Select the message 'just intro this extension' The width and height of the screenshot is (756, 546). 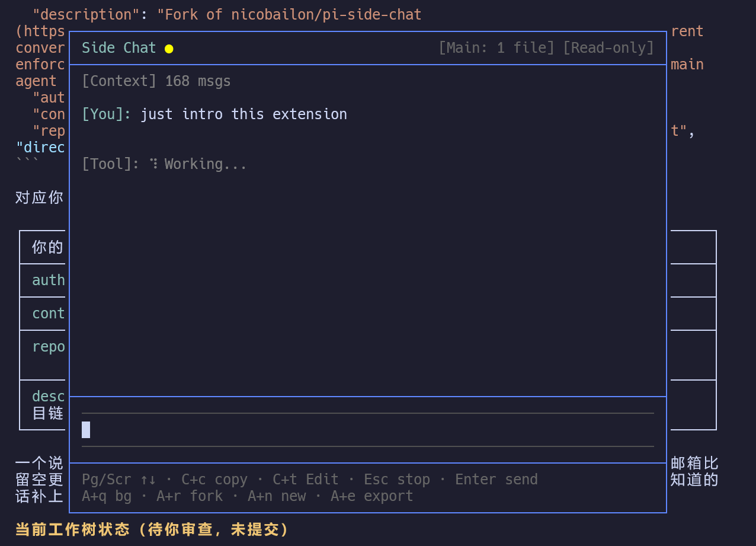(x=244, y=114)
